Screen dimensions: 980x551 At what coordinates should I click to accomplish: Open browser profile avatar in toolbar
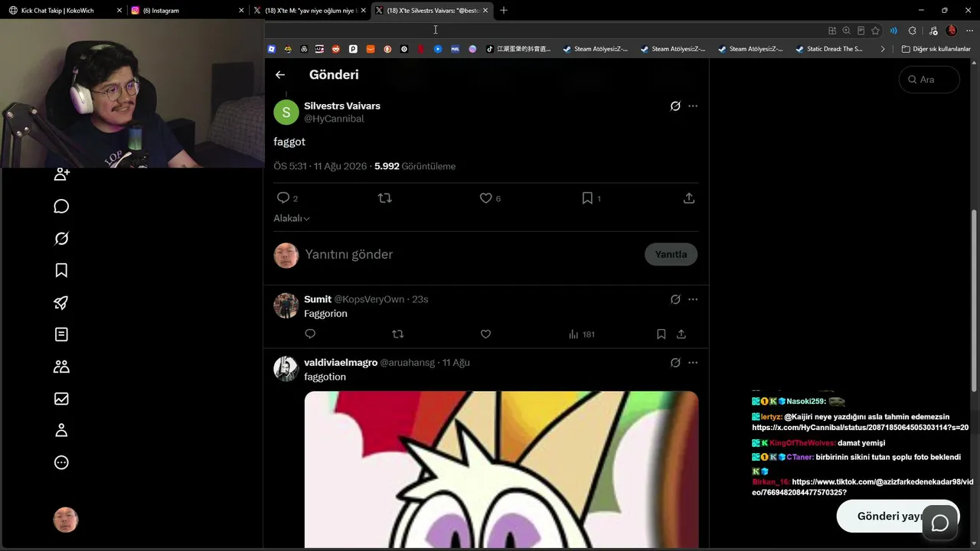(x=952, y=31)
